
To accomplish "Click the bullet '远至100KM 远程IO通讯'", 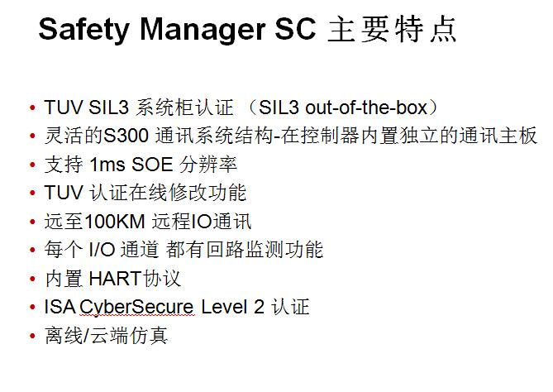I will [148, 222].
